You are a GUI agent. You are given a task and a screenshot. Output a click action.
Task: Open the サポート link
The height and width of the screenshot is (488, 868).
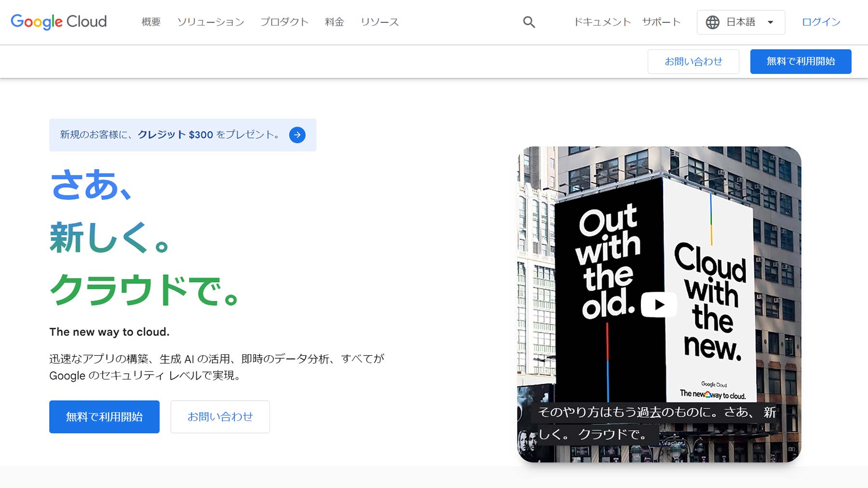(x=661, y=22)
